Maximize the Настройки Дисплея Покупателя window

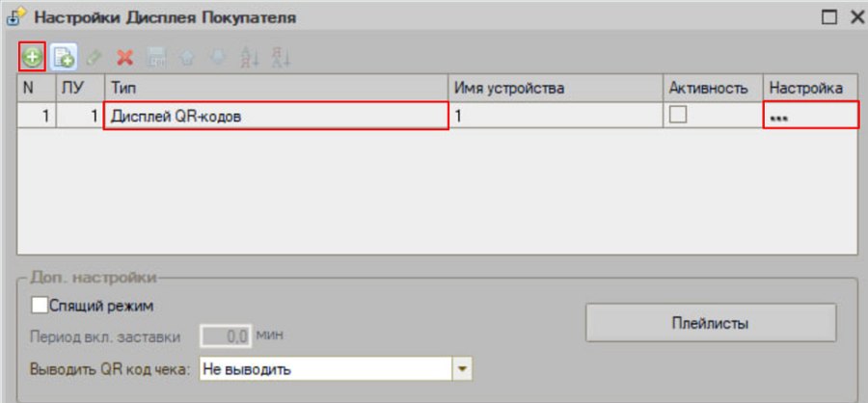[x=828, y=16]
